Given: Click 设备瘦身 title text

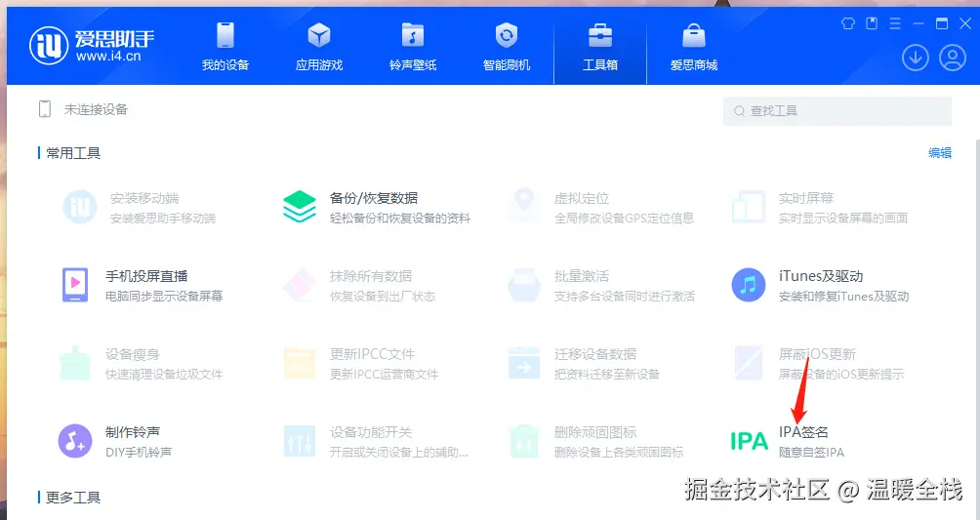Looking at the screenshot, I should (x=133, y=354).
